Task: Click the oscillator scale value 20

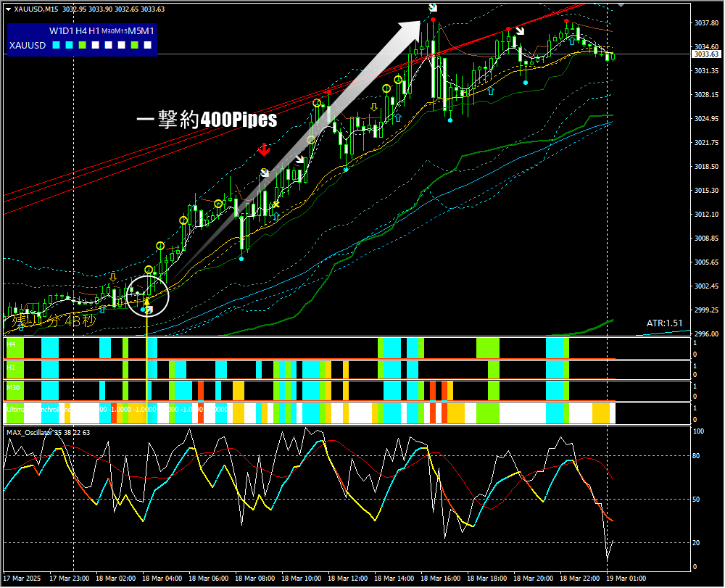Action: (696, 543)
